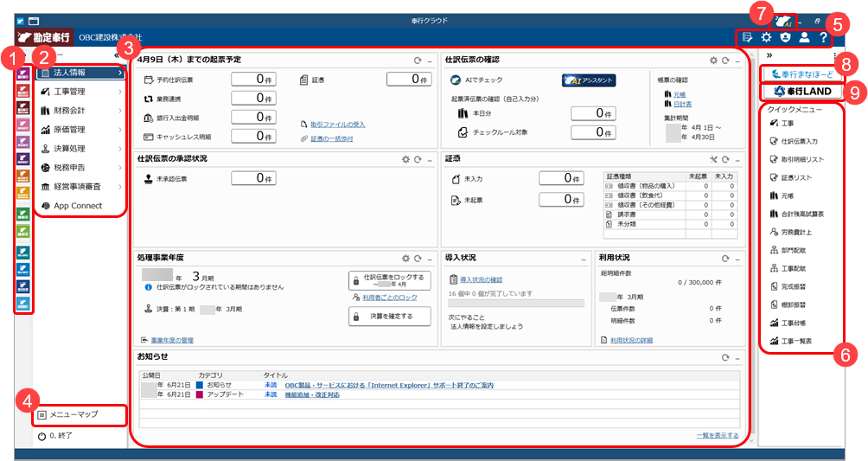Select the orange product icon in service strip

click(x=22, y=176)
